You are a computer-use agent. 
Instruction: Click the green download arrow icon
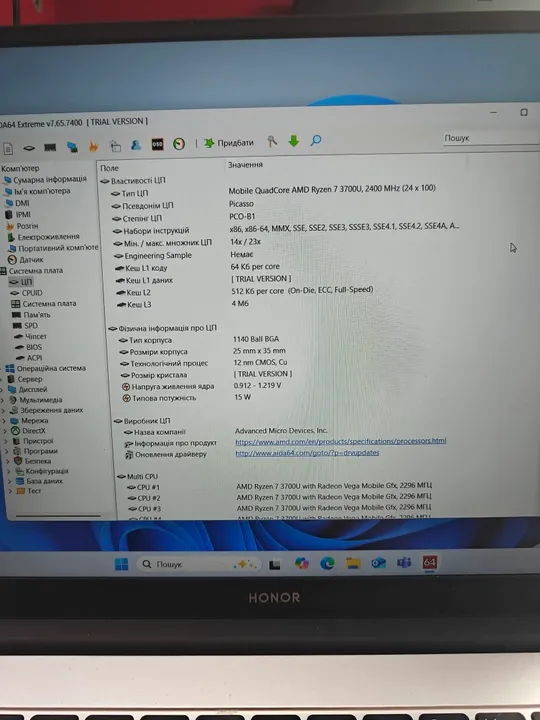coord(293,141)
